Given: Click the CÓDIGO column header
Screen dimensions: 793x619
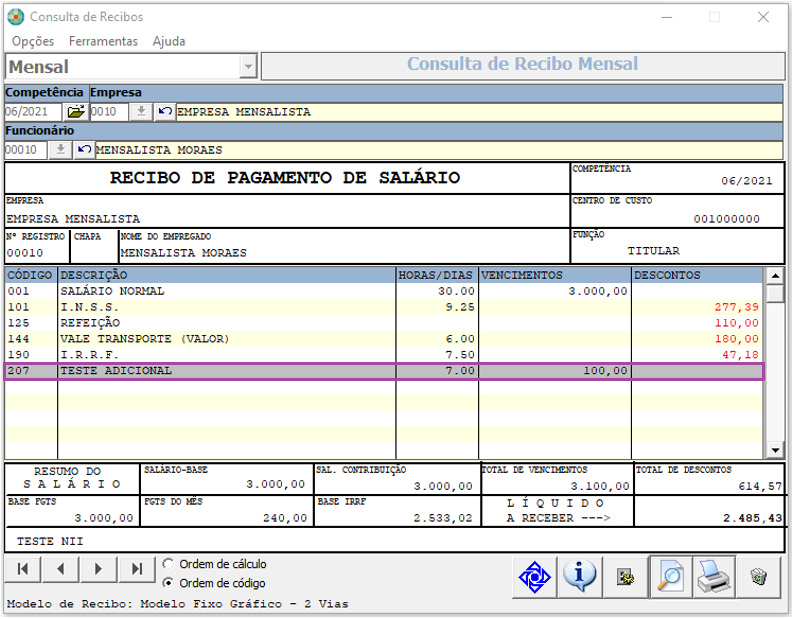Looking at the screenshot, I should coord(30,275).
